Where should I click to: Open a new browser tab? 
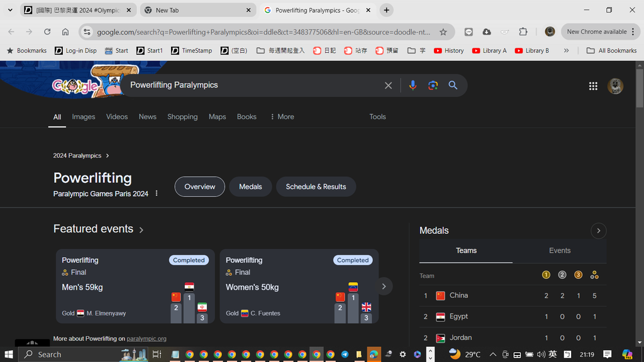(x=387, y=10)
